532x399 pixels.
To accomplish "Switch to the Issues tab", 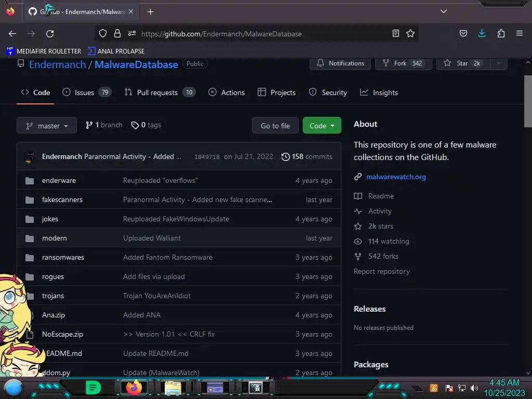I will click(x=87, y=92).
